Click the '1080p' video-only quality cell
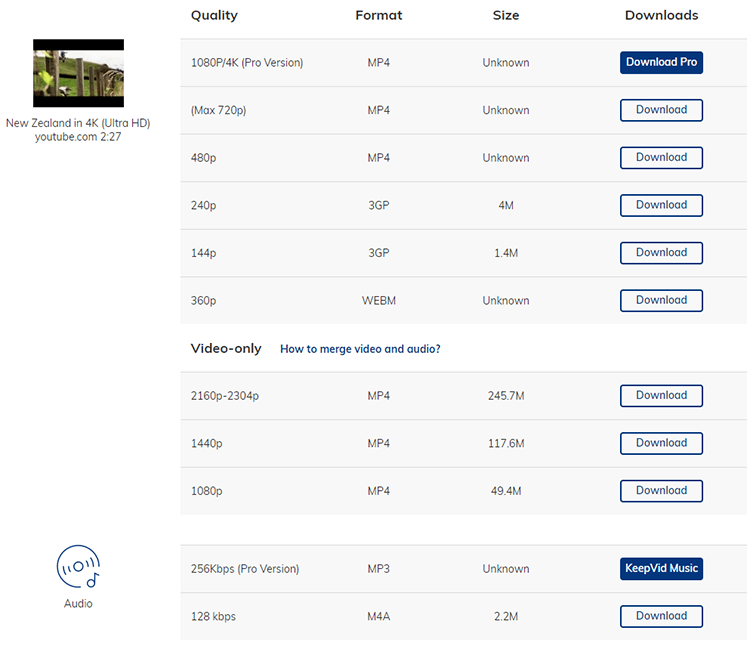The height and width of the screenshot is (649, 750). (x=207, y=491)
